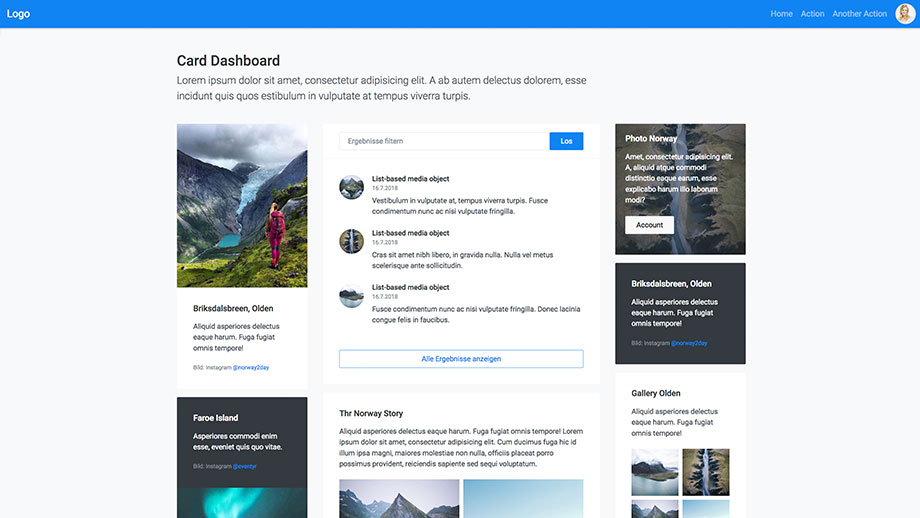
Task: Open @norway2day link in white Briksdalsbreen card
Action: [251, 368]
